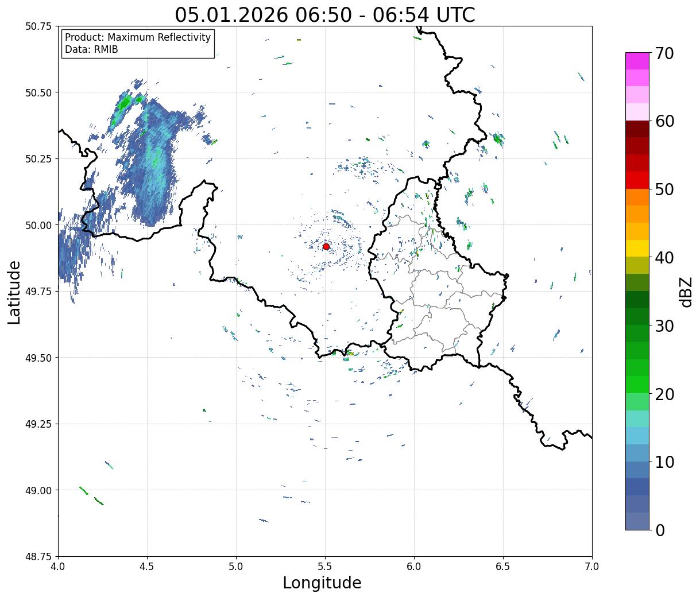Click the dark maroon colorbar swatch below 60
The width and height of the screenshot is (700, 597).
(x=637, y=129)
